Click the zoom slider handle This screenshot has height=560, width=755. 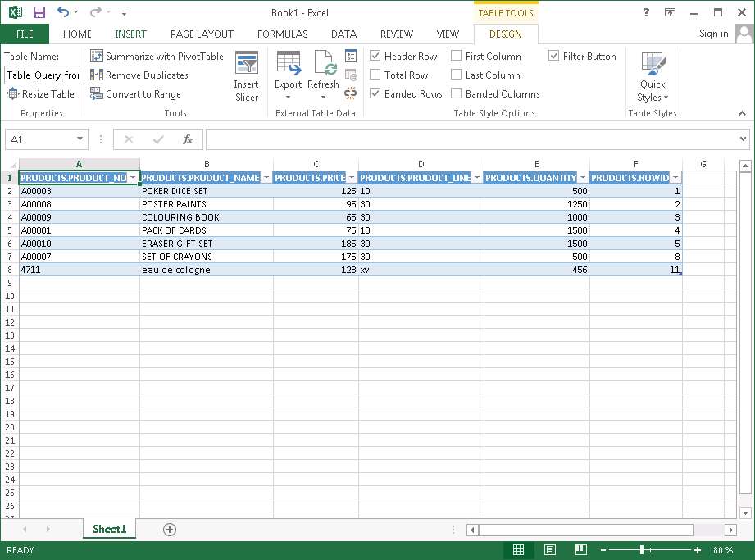pyautogui.click(x=644, y=550)
